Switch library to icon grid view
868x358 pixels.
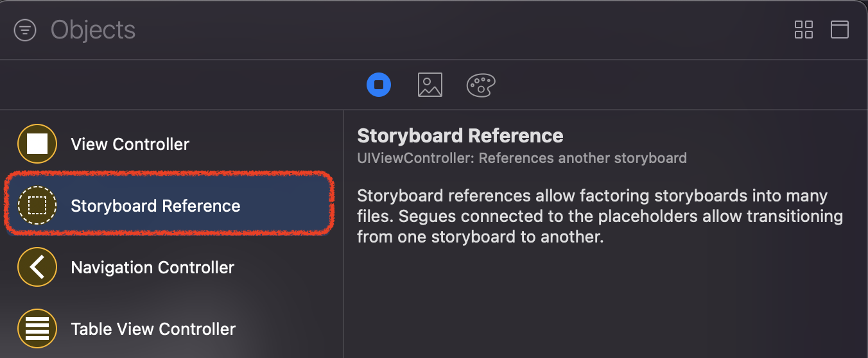[804, 30]
